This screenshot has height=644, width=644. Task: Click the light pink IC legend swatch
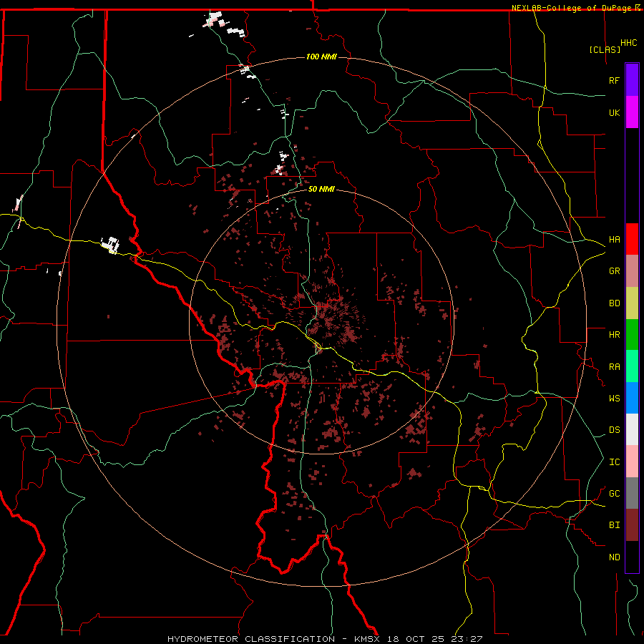(x=632, y=462)
